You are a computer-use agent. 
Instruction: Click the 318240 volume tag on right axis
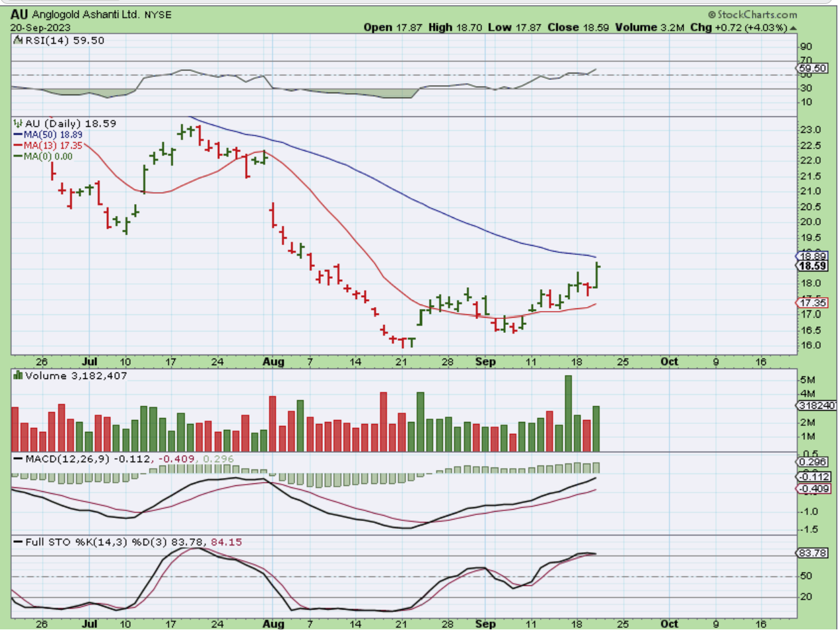[817, 405]
